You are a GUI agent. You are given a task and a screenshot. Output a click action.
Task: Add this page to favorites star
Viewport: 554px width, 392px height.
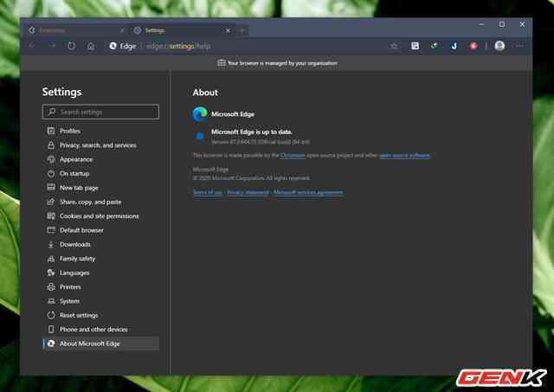click(x=394, y=46)
